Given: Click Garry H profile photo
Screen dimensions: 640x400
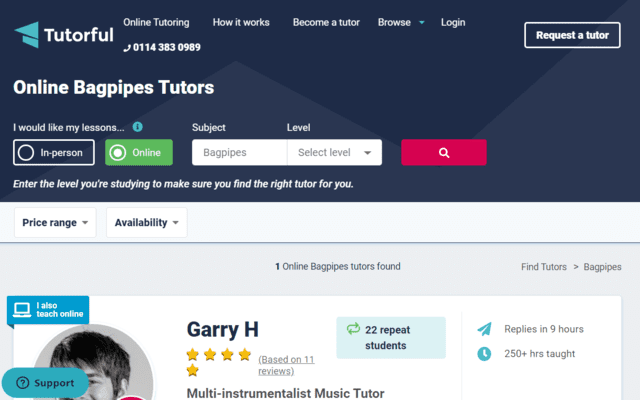Looking at the screenshot, I should [x=93, y=363].
